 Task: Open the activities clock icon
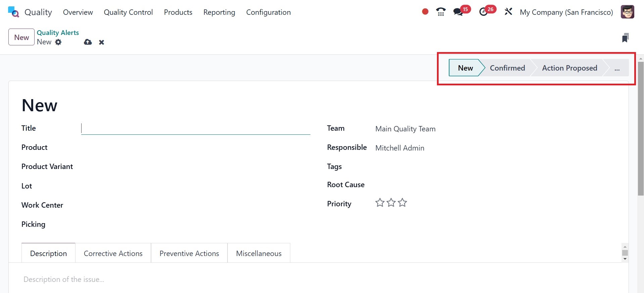(483, 12)
